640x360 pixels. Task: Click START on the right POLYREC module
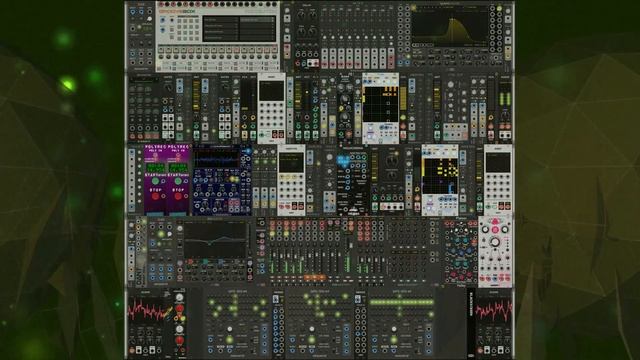click(x=178, y=180)
